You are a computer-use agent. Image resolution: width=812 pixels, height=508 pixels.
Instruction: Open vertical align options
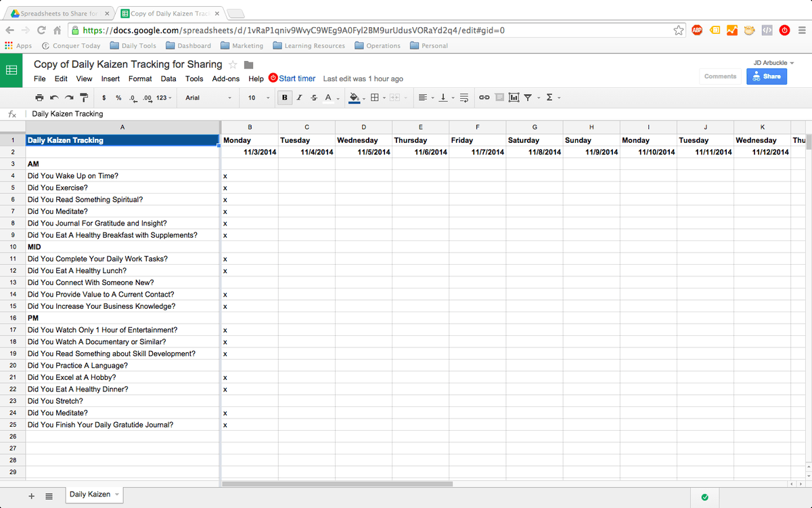coord(446,98)
